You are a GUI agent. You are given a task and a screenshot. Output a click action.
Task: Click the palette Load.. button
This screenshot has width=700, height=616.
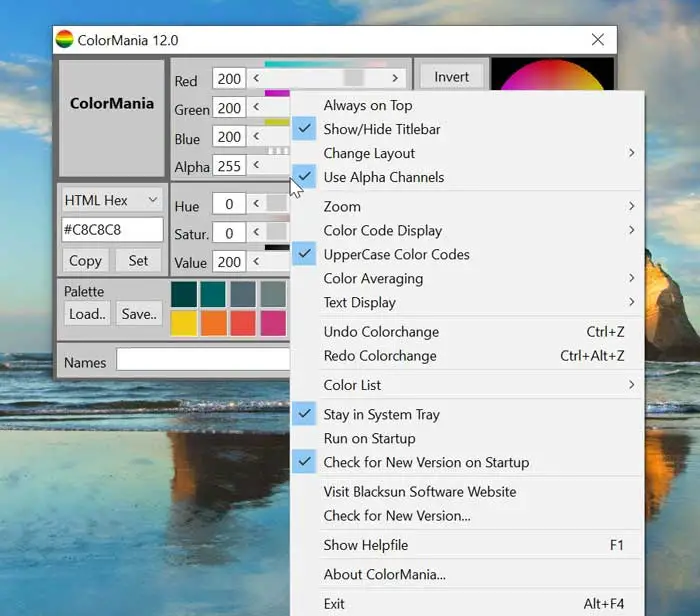(87, 314)
